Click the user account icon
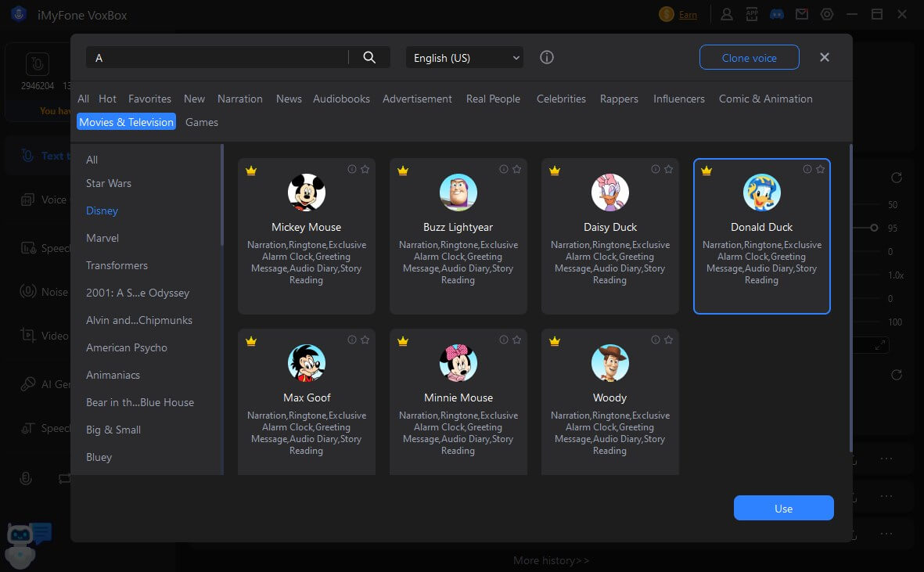 tap(727, 14)
